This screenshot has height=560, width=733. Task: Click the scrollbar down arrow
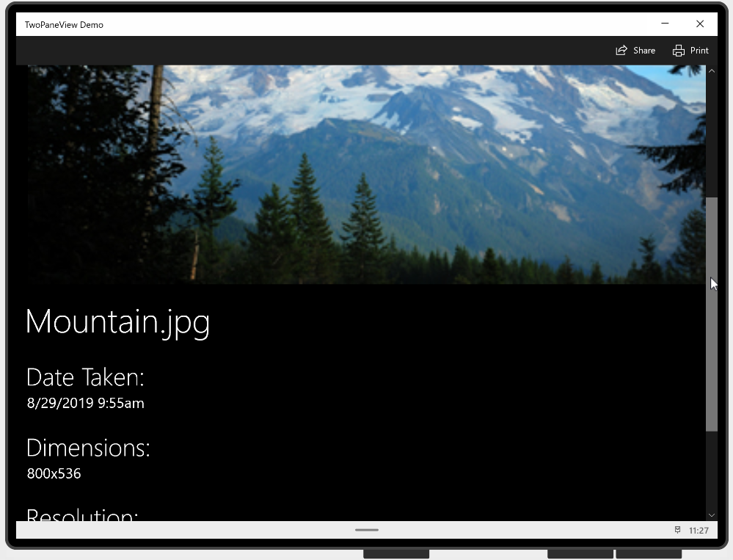[x=712, y=515]
